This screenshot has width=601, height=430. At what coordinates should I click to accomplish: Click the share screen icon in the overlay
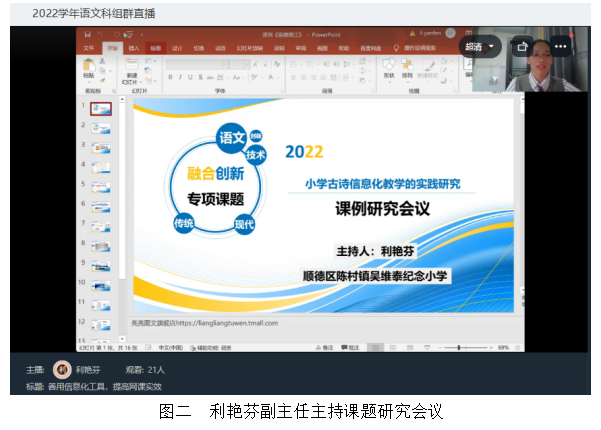coord(522,46)
